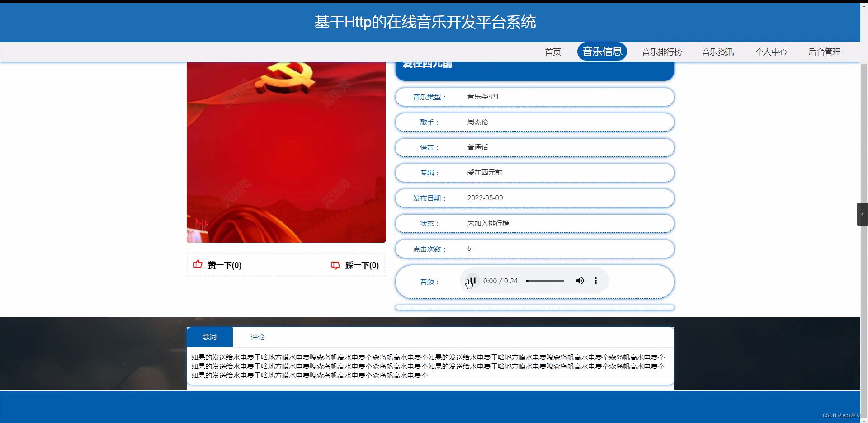Image resolution: width=868 pixels, height=423 pixels.
Task: Click the thumbs-down dislike icon
Action: pyautogui.click(x=335, y=265)
